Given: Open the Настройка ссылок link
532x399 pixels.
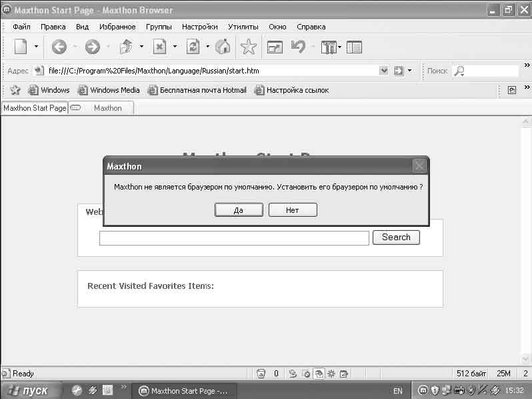Looking at the screenshot, I should click(291, 90).
